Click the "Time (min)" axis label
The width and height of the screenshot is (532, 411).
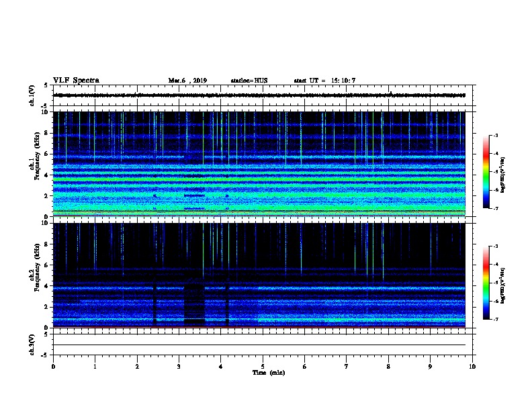pos(269,373)
